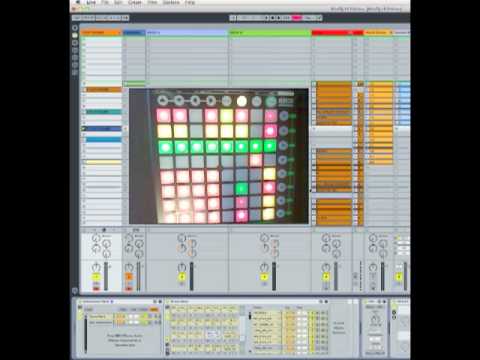Viewport: 480px width, 360px height.
Task: Select the first chain in Instrument Rack list
Action: tap(100, 316)
